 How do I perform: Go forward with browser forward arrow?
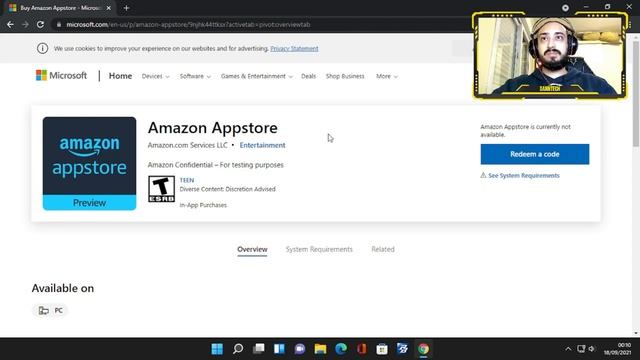(x=25, y=24)
